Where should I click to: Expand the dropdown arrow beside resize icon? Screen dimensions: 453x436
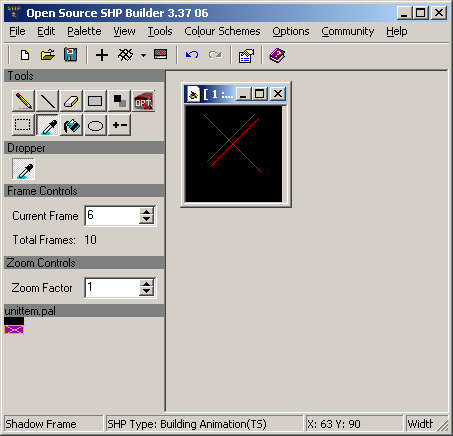[143, 55]
